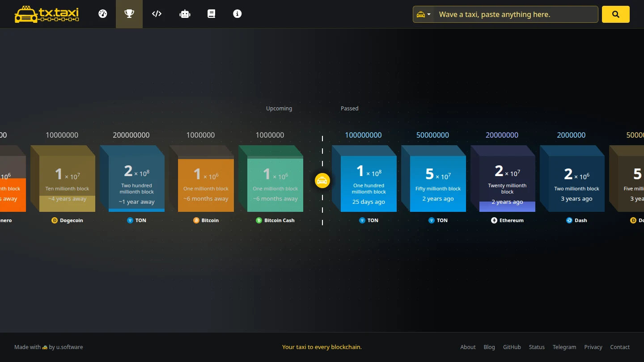Click the tx.taxi logo
This screenshot has height=362, width=644.
click(47, 14)
